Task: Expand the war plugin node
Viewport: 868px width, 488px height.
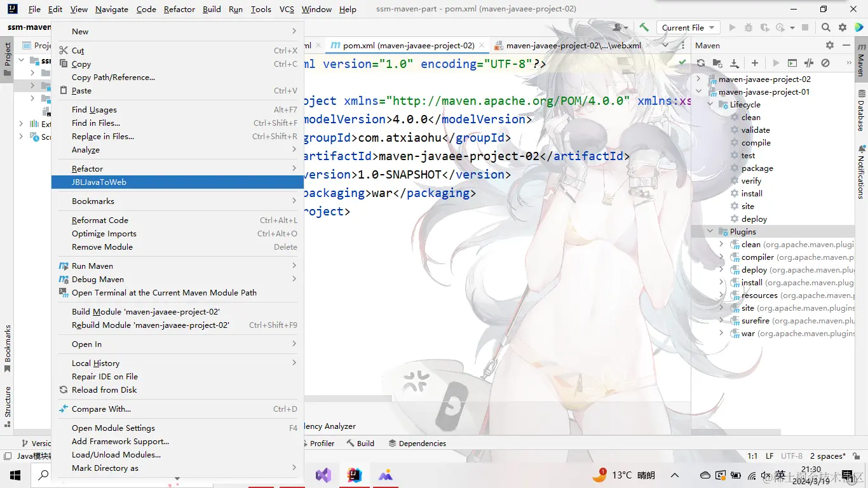Action: tap(722, 334)
